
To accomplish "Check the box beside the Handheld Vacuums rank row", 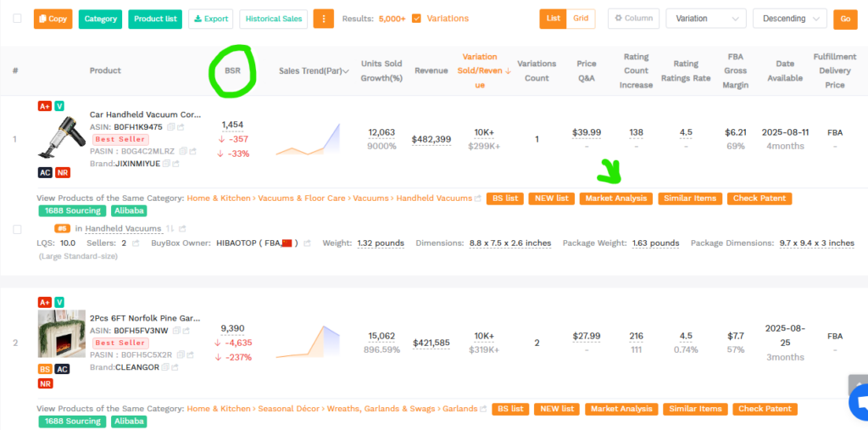I will pos(17,229).
